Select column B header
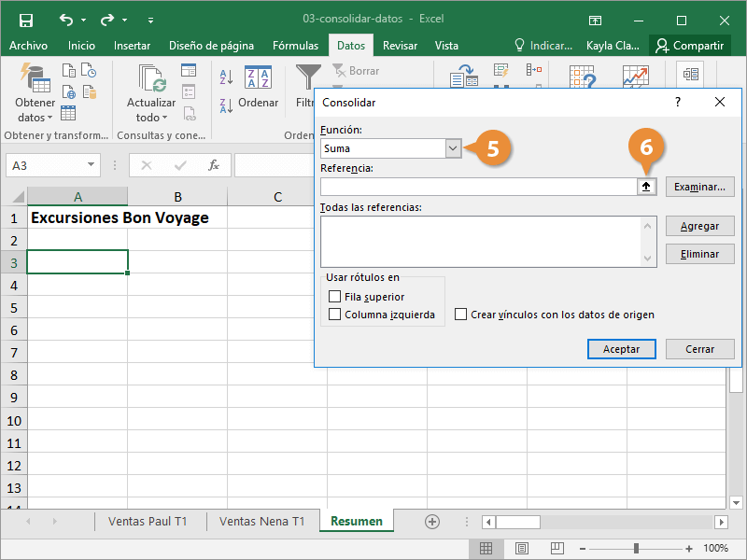The width and height of the screenshot is (747, 560). [x=177, y=196]
